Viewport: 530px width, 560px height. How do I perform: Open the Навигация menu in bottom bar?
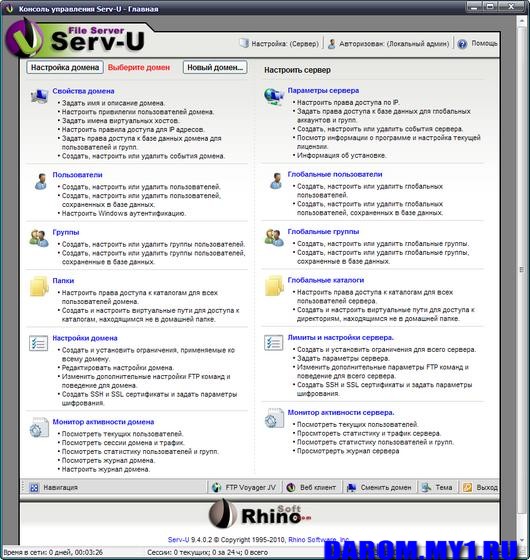point(54,488)
